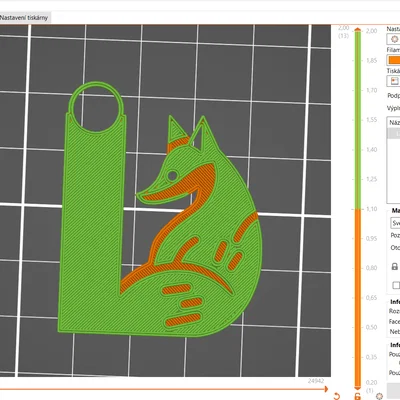
Task: Open the layer slider settings cog icon
Action: click(x=379, y=396)
